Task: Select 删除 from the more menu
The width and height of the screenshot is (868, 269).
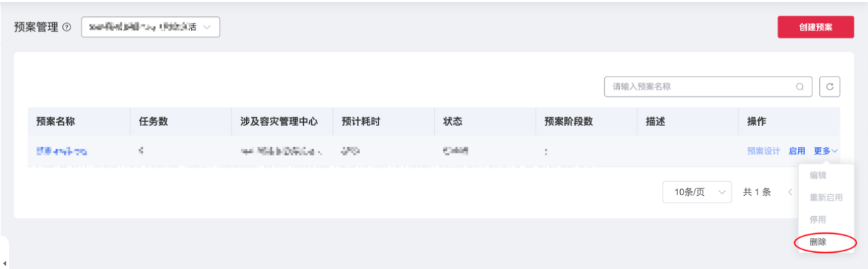Action: coord(818,242)
